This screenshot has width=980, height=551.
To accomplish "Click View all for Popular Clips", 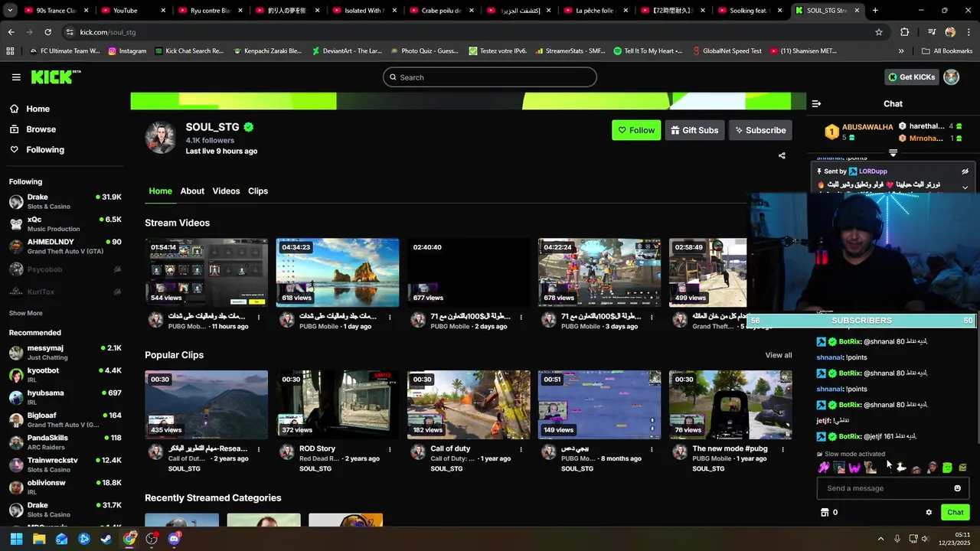I will click(779, 355).
